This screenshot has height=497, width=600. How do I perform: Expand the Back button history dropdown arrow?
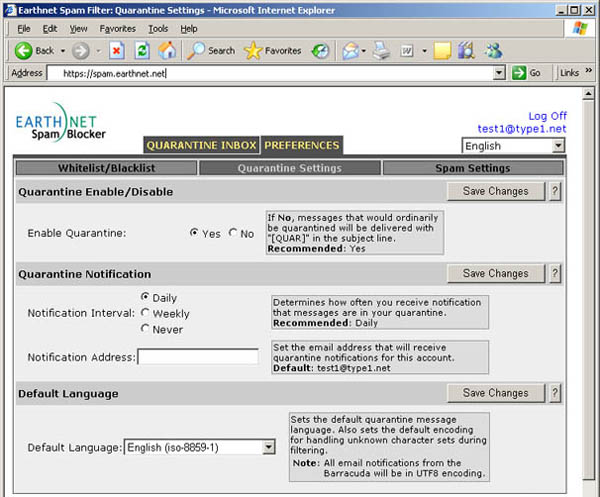(x=63, y=51)
